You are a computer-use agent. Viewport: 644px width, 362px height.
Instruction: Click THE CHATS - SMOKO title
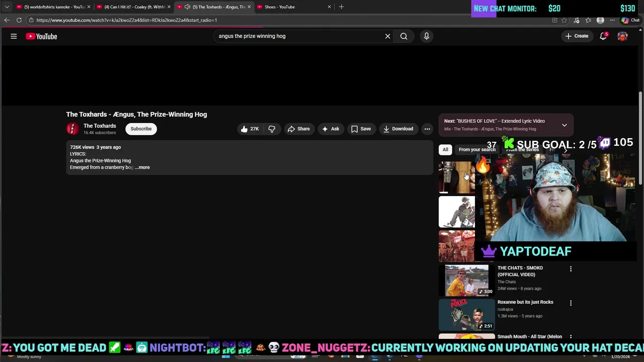pos(520,271)
